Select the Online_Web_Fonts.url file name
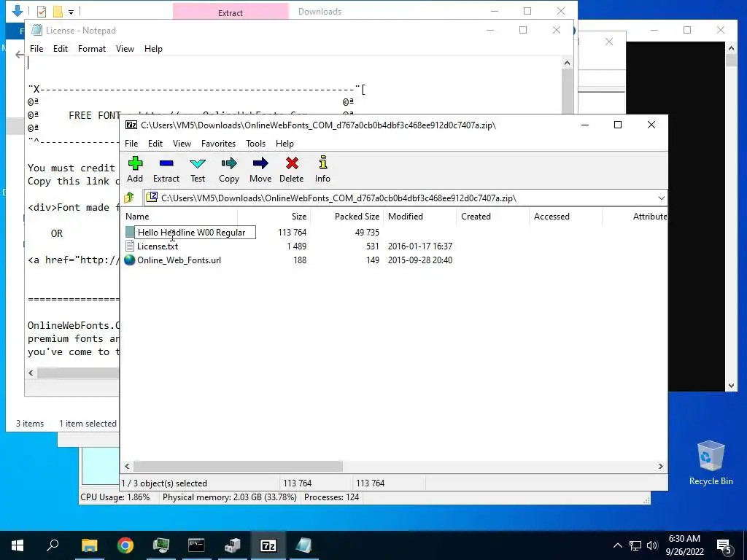The height and width of the screenshot is (560, 747). pyautogui.click(x=179, y=260)
